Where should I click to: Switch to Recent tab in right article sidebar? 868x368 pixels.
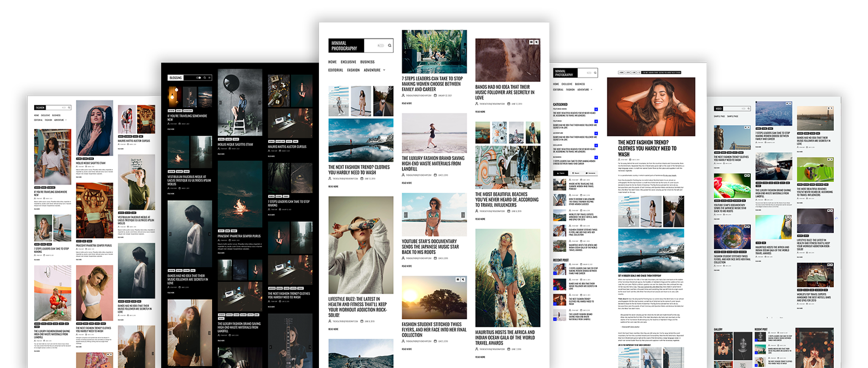576,173
